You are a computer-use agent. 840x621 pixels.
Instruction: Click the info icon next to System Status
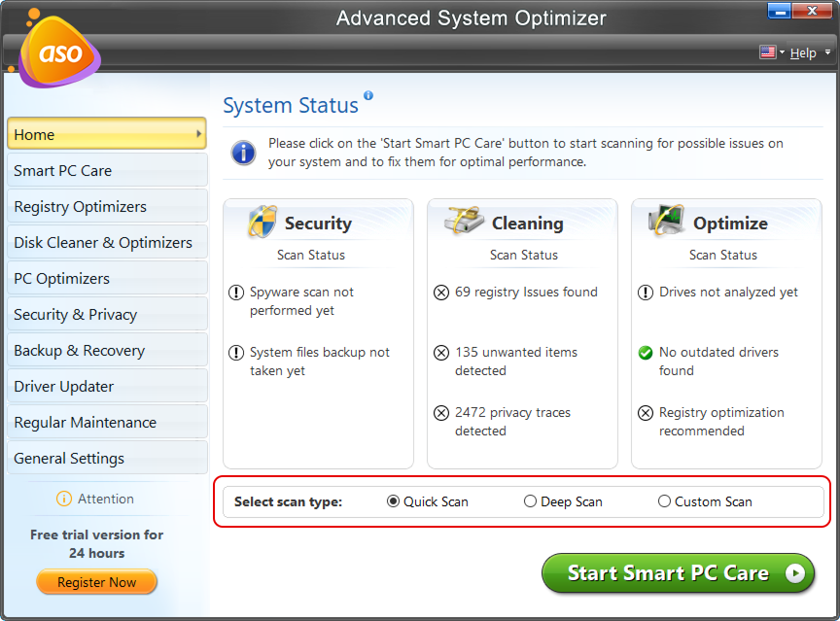pos(367,95)
